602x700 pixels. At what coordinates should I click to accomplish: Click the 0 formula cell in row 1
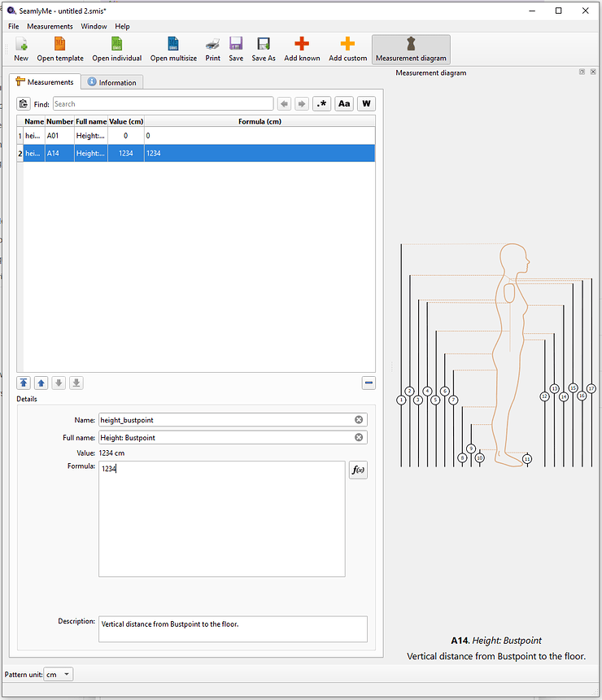pyautogui.click(x=260, y=136)
